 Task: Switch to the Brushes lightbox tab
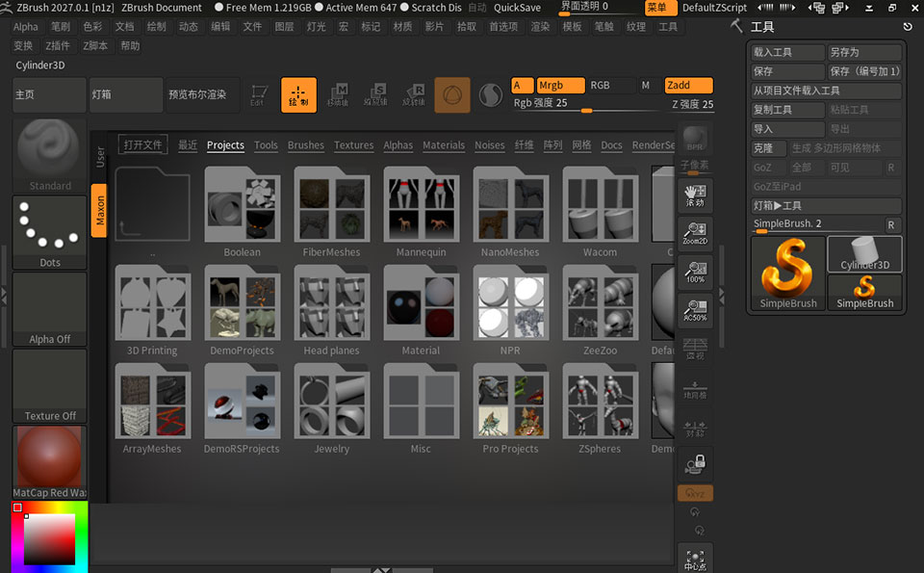(306, 145)
